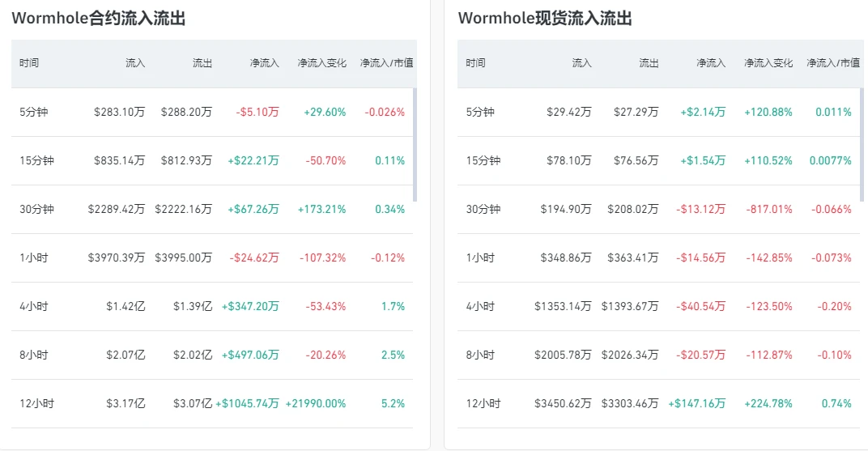This screenshot has height=451, width=868.
Task: Click the 净流入变化 header in the 合约 table
Action: [x=321, y=63]
